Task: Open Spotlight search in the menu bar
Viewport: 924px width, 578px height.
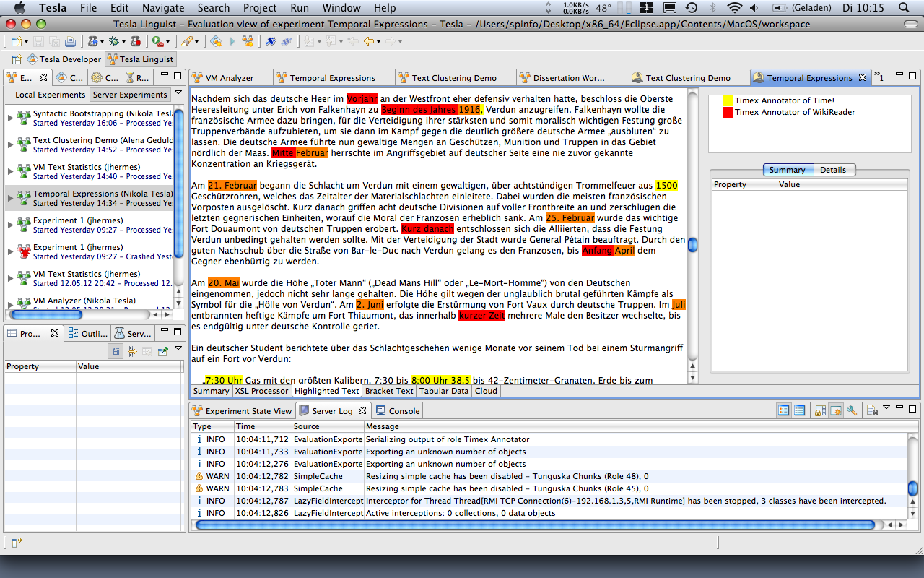Action: (x=904, y=8)
